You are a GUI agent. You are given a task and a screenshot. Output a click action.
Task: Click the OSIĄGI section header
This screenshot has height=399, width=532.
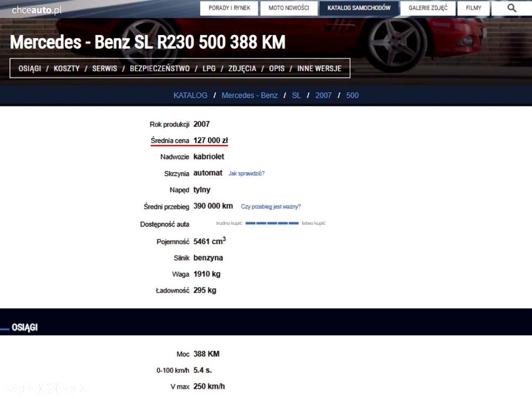pos(24,327)
